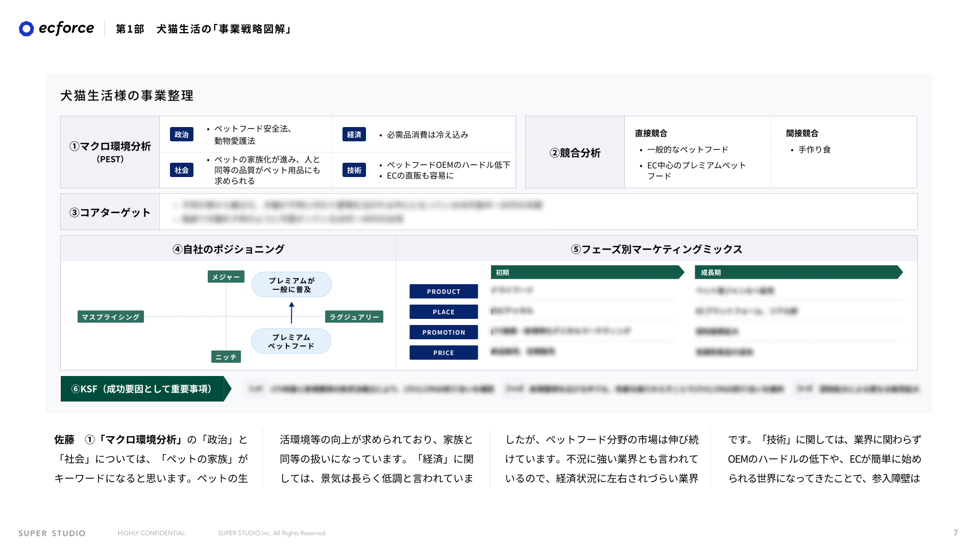Select the bullet 一般的なペットフード
The height and width of the screenshot is (551, 980).
[688, 149]
